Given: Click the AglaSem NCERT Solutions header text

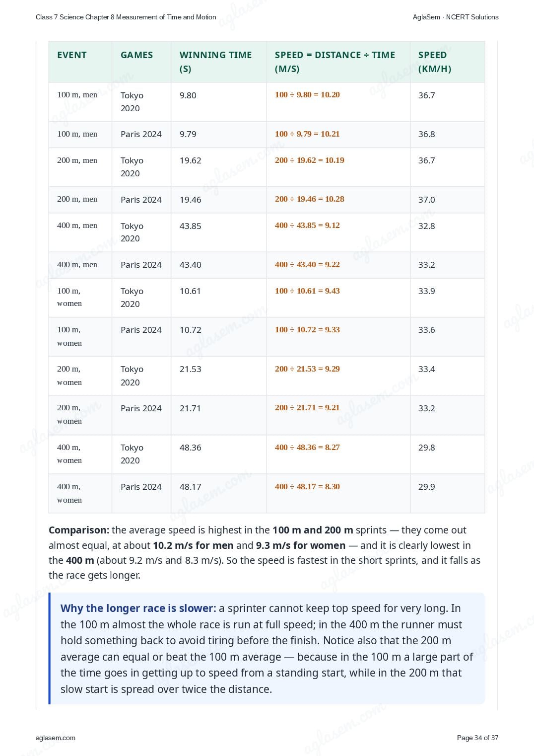Looking at the screenshot, I should [x=456, y=17].
